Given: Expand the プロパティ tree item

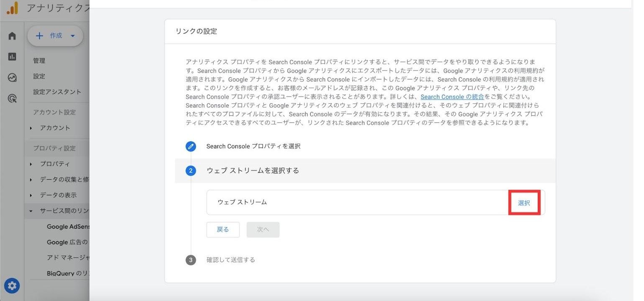Looking at the screenshot, I should click(x=55, y=164).
